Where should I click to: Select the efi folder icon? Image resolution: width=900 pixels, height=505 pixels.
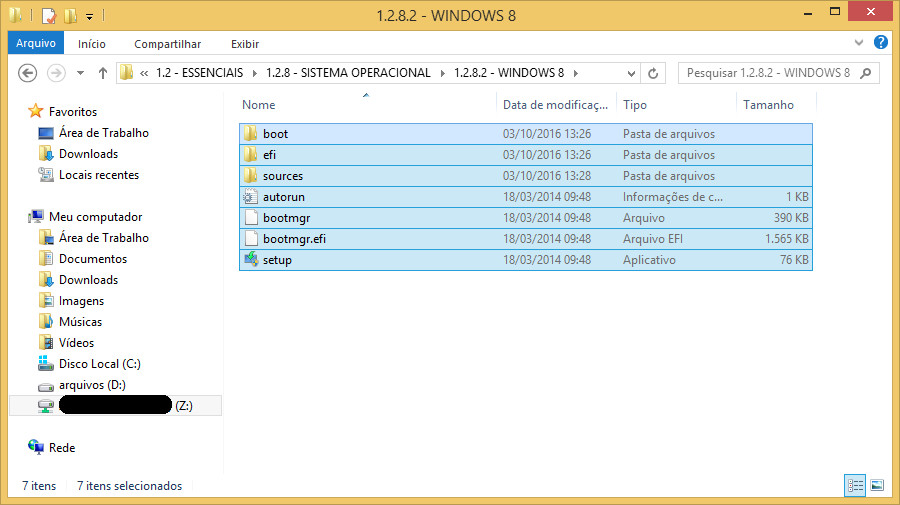point(250,155)
